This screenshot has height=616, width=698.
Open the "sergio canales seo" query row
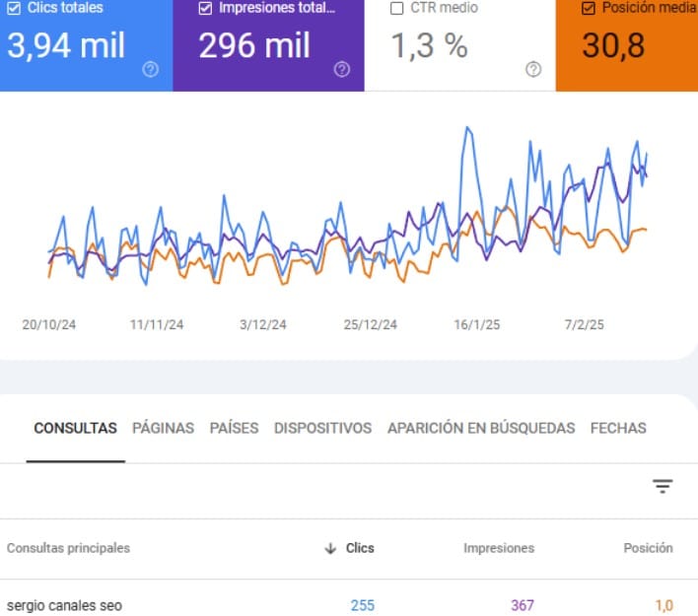(65, 605)
